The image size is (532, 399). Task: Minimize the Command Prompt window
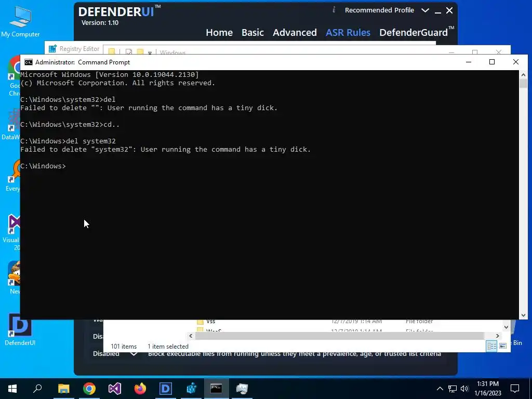[469, 62]
